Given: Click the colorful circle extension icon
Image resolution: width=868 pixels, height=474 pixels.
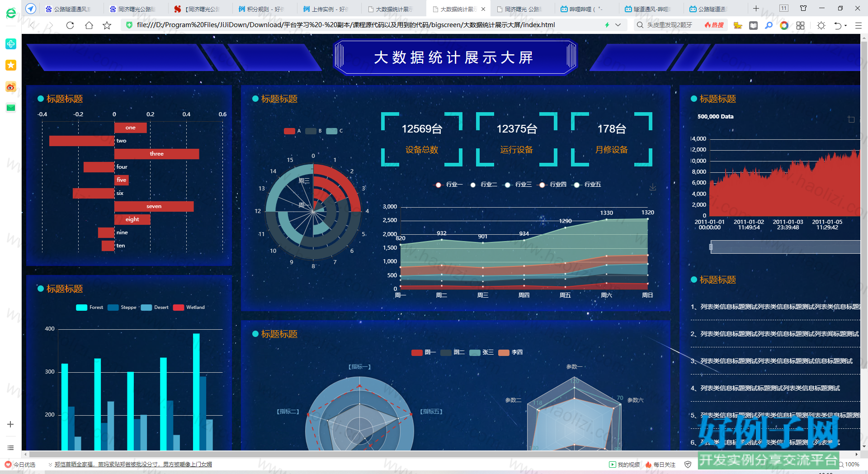Looking at the screenshot, I should [784, 25].
